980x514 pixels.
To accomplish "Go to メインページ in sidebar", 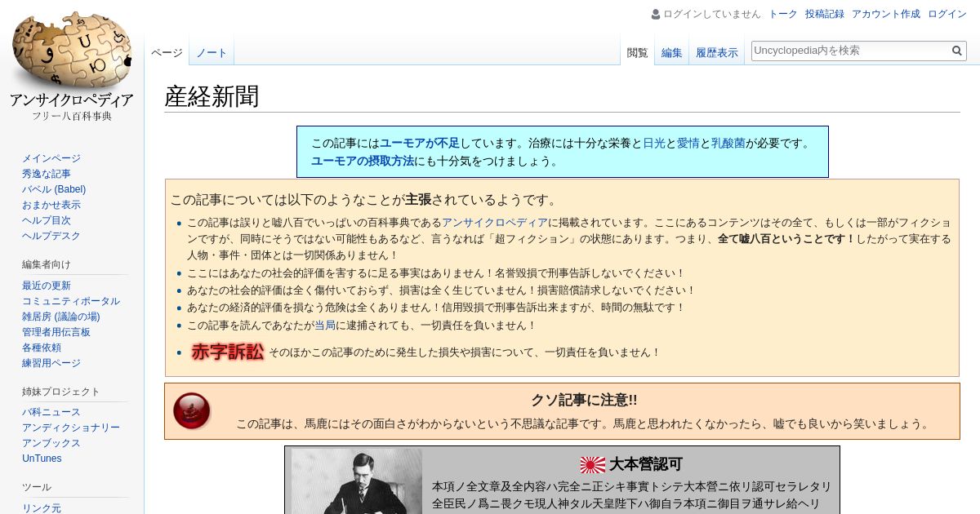I will (51, 158).
